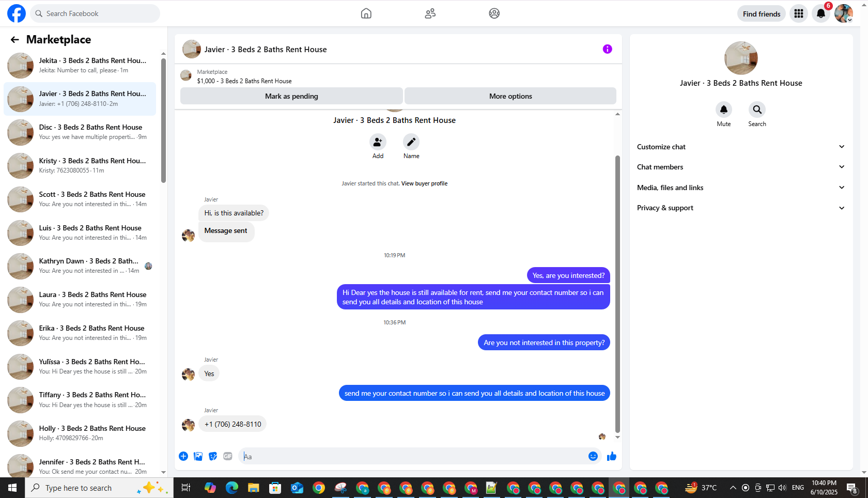The height and width of the screenshot is (498, 868).
Task: Open the Home feed icon
Action: point(366,13)
